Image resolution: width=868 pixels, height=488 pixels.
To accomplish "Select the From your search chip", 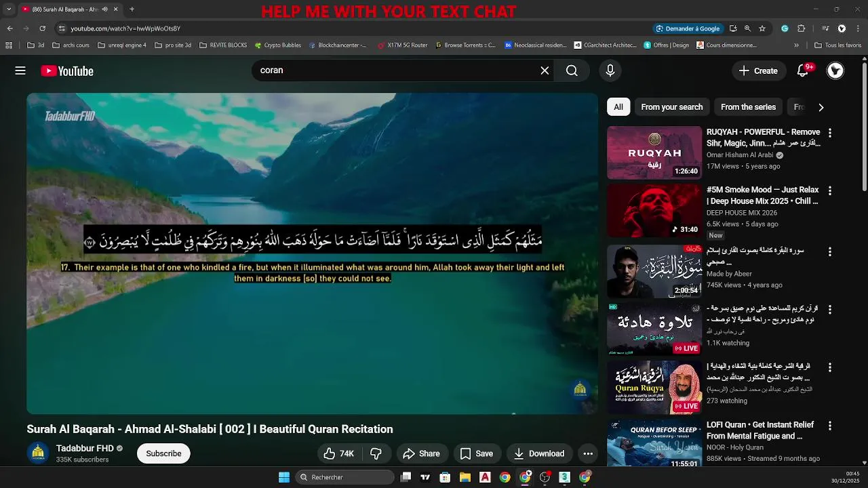I will pyautogui.click(x=672, y=107).
